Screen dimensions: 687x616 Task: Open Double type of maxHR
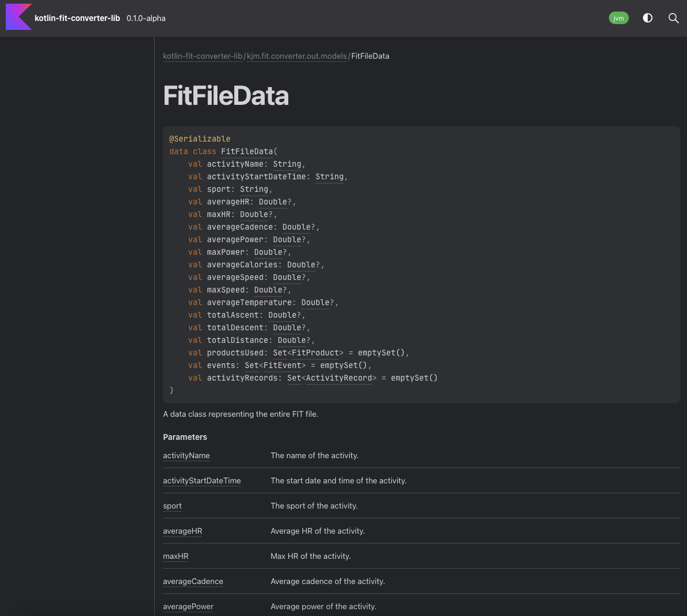coord(254,214)
